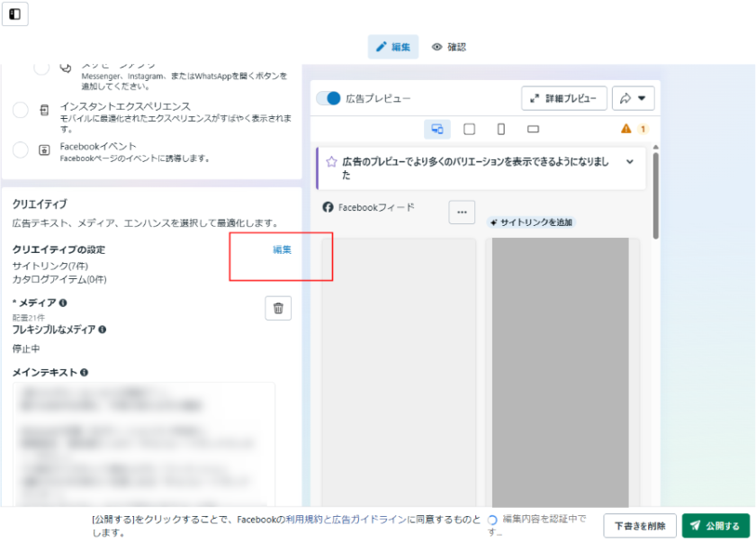Select the Facebookイベント radio button
Viewport: 756px width, 543px height.
click(21, 150)
